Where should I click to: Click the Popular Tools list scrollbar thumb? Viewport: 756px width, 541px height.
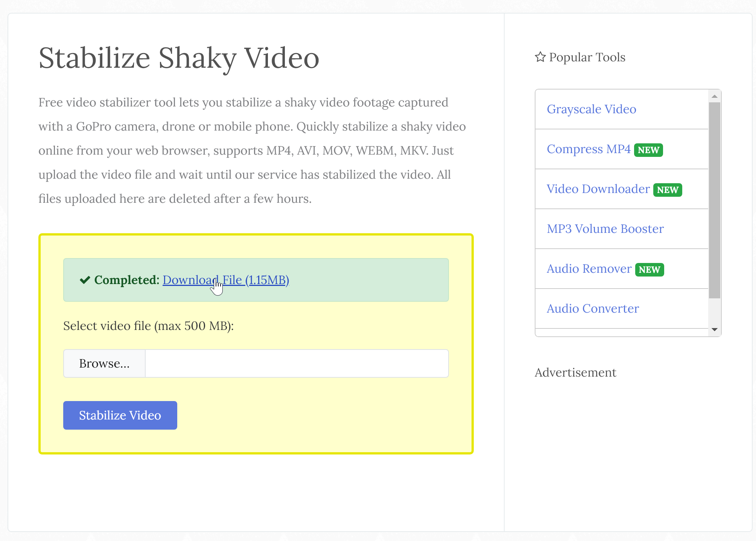click(x=714, y=199)
